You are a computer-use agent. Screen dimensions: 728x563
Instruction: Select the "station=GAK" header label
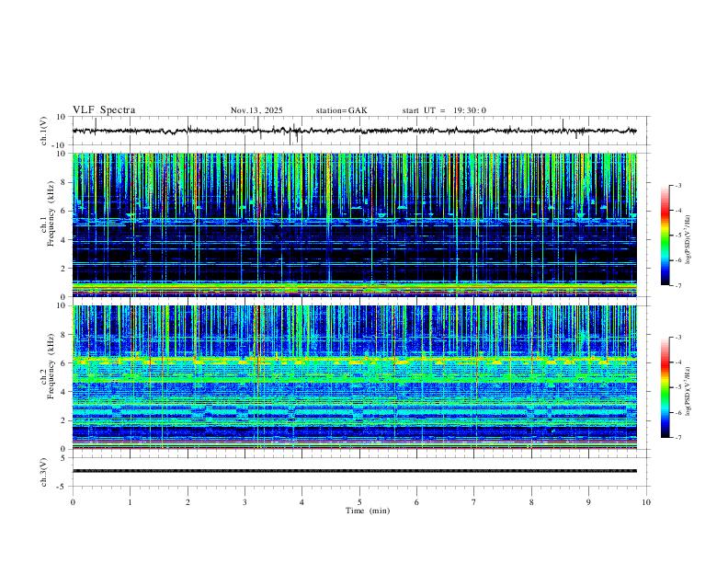tap(341, 110)
